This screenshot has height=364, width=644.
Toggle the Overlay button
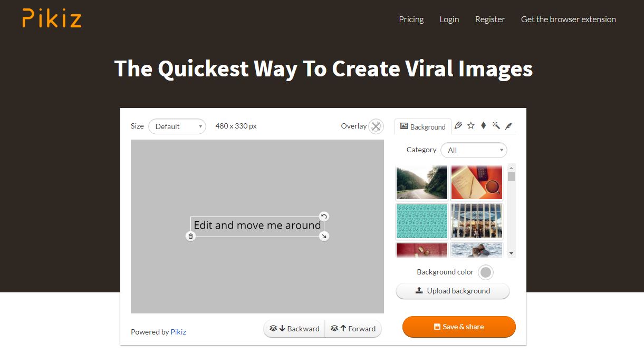[x=376, y=126]
